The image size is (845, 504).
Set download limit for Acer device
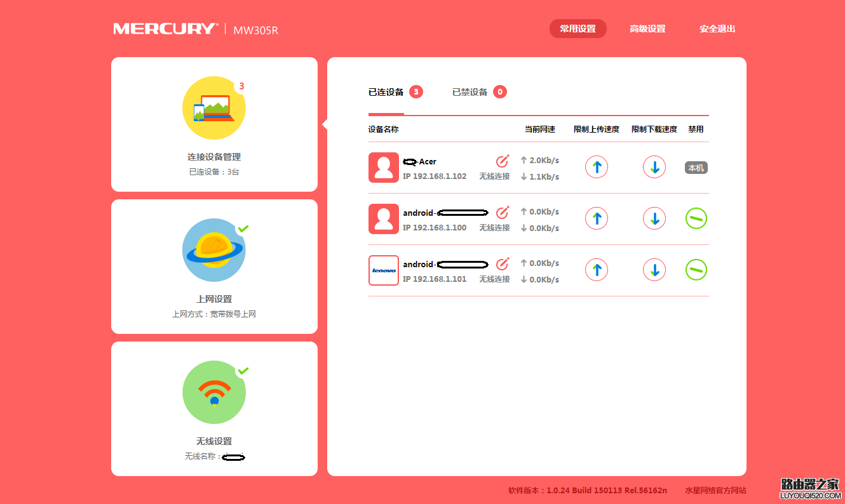654,167
